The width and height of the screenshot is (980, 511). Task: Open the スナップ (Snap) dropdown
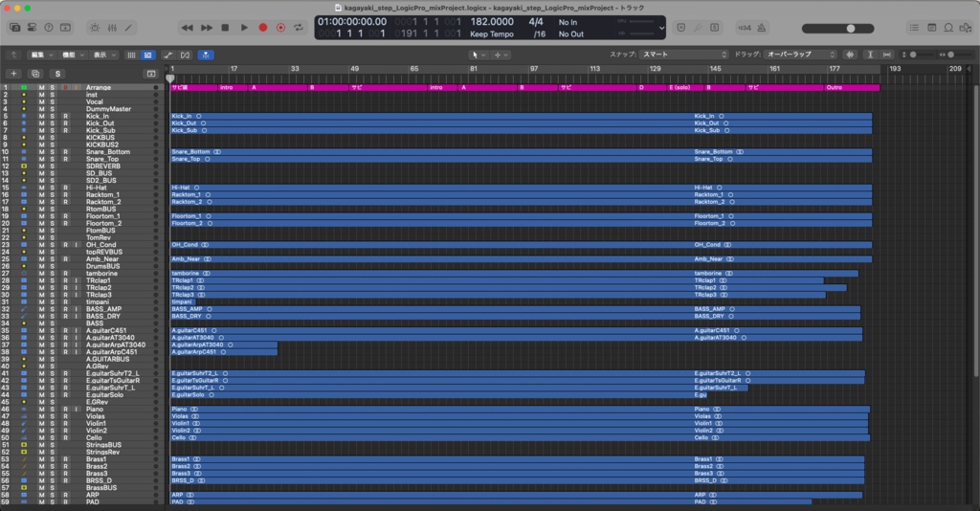click(x=683, y=55)
